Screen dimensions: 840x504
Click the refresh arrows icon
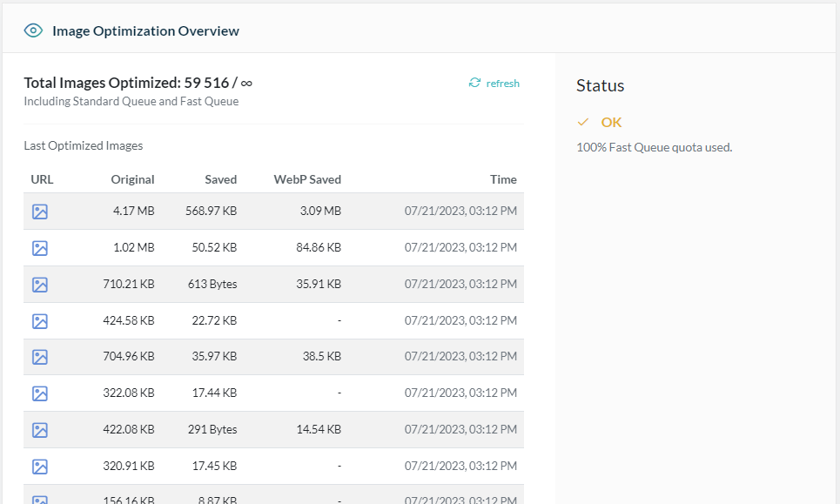pos(474,83)
